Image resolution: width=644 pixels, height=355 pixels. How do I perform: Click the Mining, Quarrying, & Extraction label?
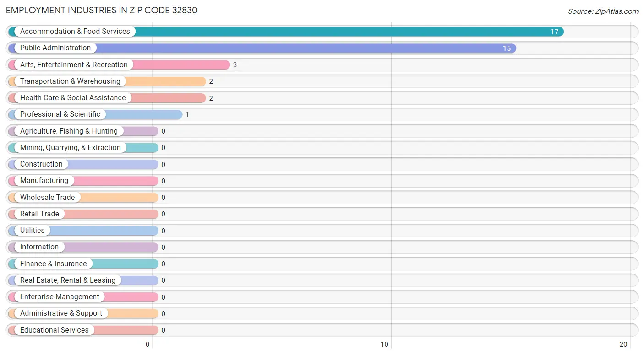click(71, 148)
